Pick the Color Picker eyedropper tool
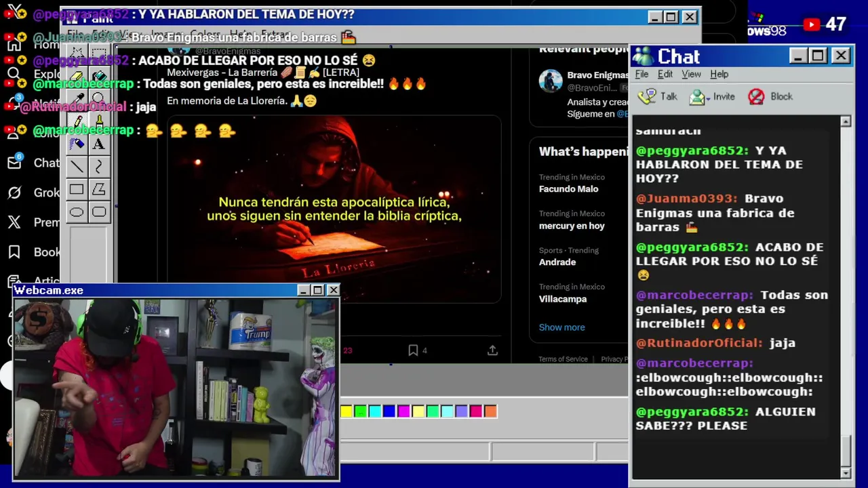The image size is (868, 488). click(x=77, y=99)
